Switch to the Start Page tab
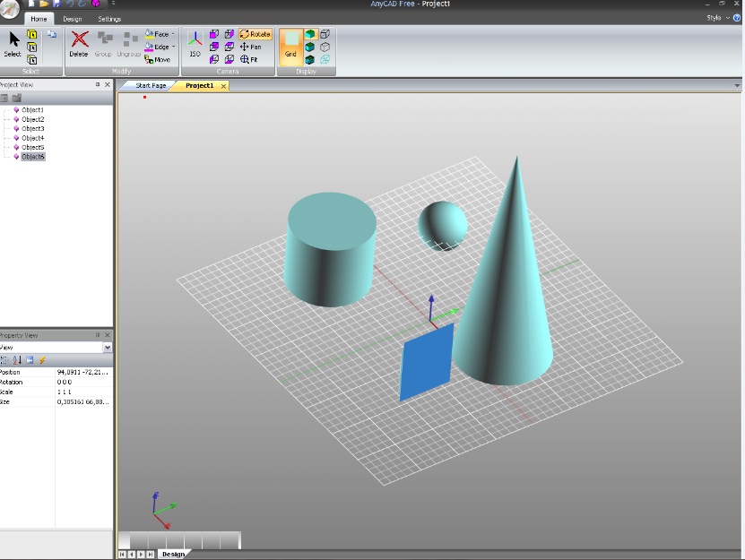This screenshot has width=745, height=560. pyautogui.click(x=151, y=86)
